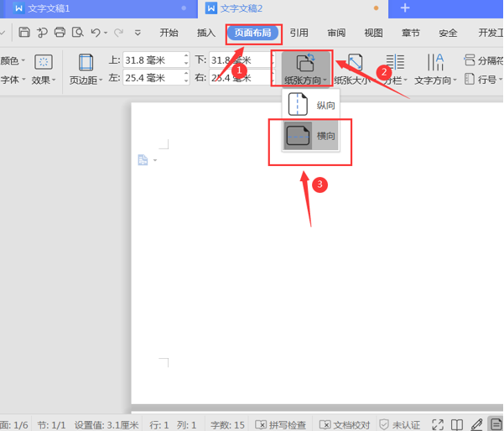Open the 引用 ribbon tab
The image size is (504, 431).
coord(299,33)
